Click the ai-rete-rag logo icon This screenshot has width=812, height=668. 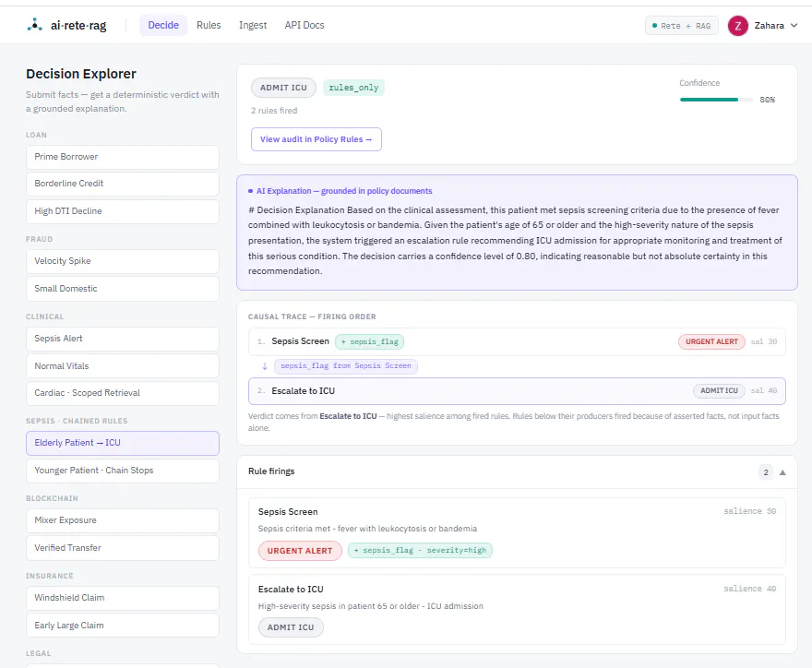tap(34, 25)
